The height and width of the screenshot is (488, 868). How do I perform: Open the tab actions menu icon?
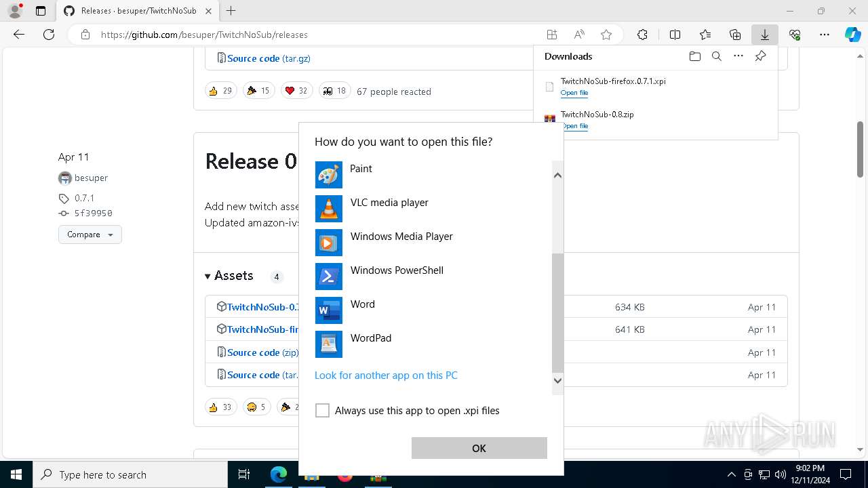(x=41, y=11)
